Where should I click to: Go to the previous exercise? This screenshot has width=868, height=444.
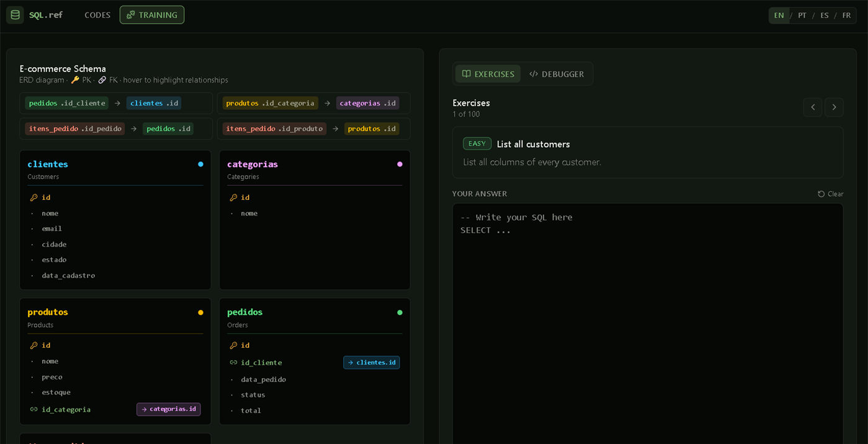click(813, 107)
